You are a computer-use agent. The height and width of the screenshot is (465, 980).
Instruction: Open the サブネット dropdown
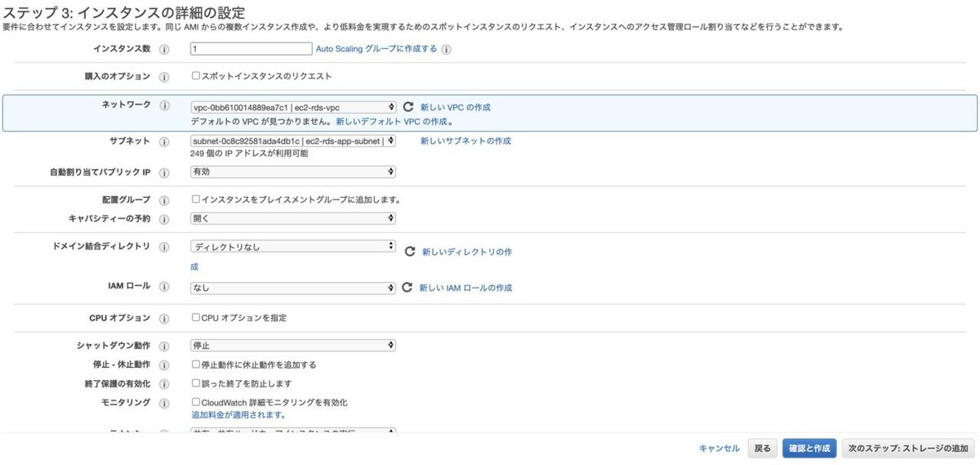coord(293,141)
